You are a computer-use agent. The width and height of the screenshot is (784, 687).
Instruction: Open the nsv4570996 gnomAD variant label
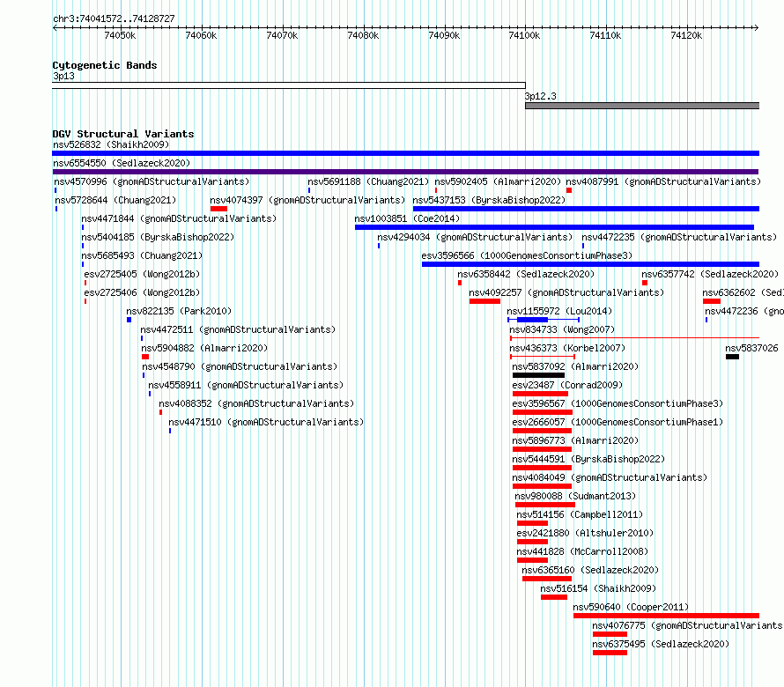click(152, 181)
